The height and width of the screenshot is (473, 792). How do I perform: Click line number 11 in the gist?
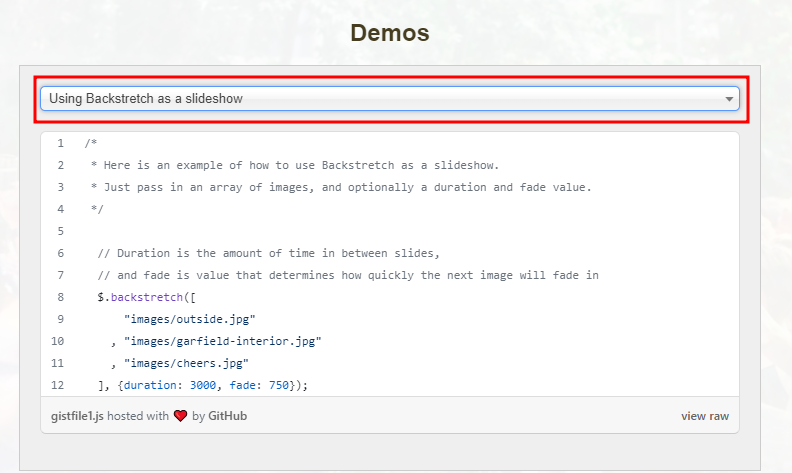(x=58, y=363)
